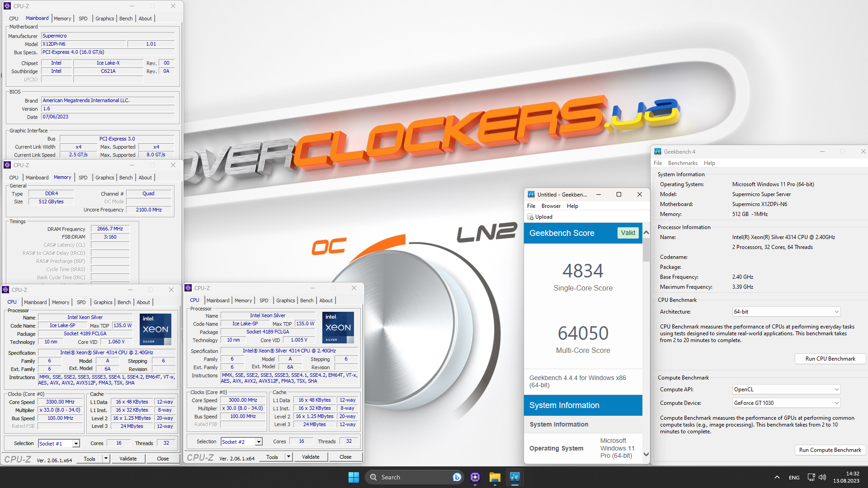Click DRAM Frequency 2666.7 MHz value

[x=110, y=229]
